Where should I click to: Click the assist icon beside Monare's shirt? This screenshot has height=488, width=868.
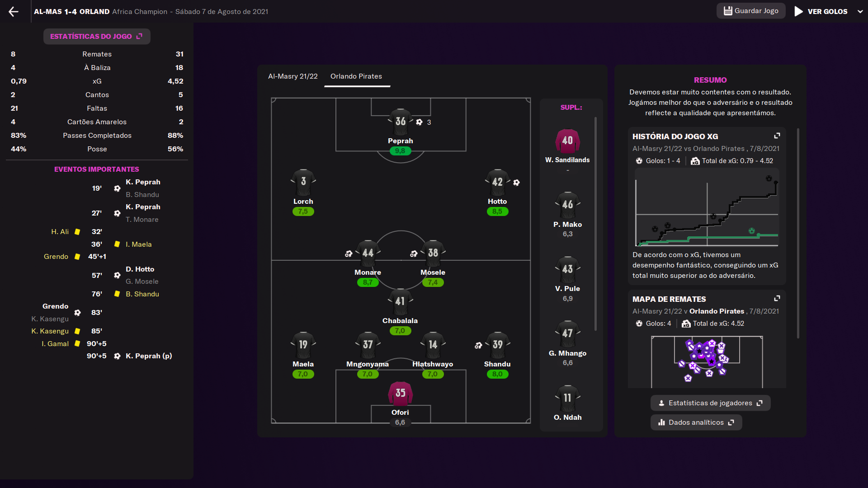[349, 254]
